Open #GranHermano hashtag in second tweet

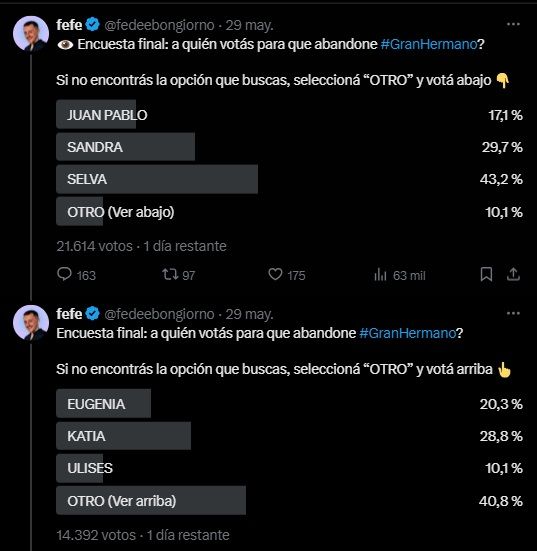pos(407,333)
